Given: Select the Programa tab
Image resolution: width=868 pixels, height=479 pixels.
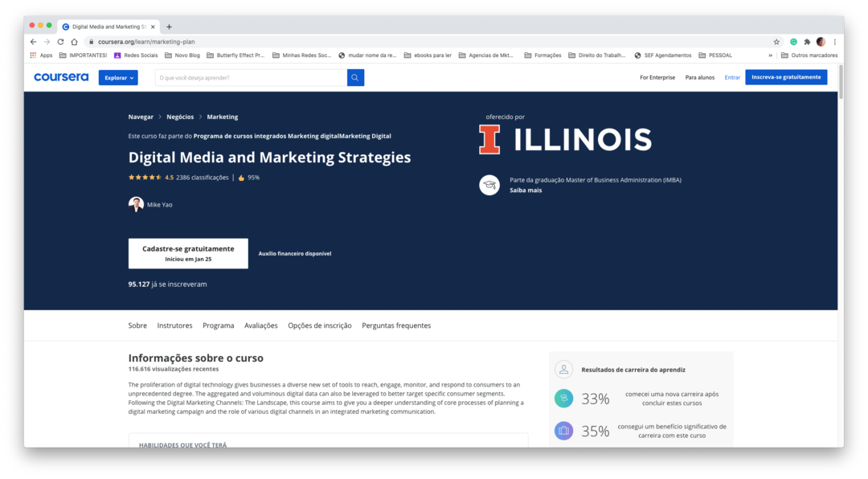Looking at the screenshot, I should coord(218,325).
